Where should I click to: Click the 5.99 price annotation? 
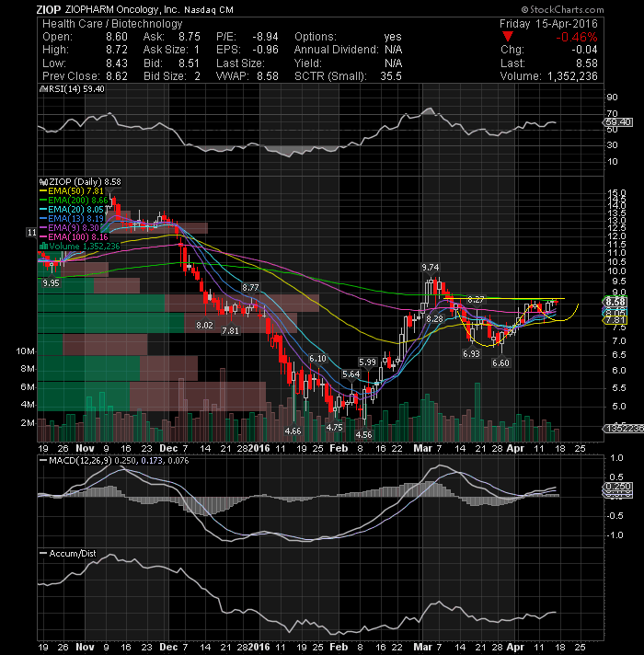(367, 362)
